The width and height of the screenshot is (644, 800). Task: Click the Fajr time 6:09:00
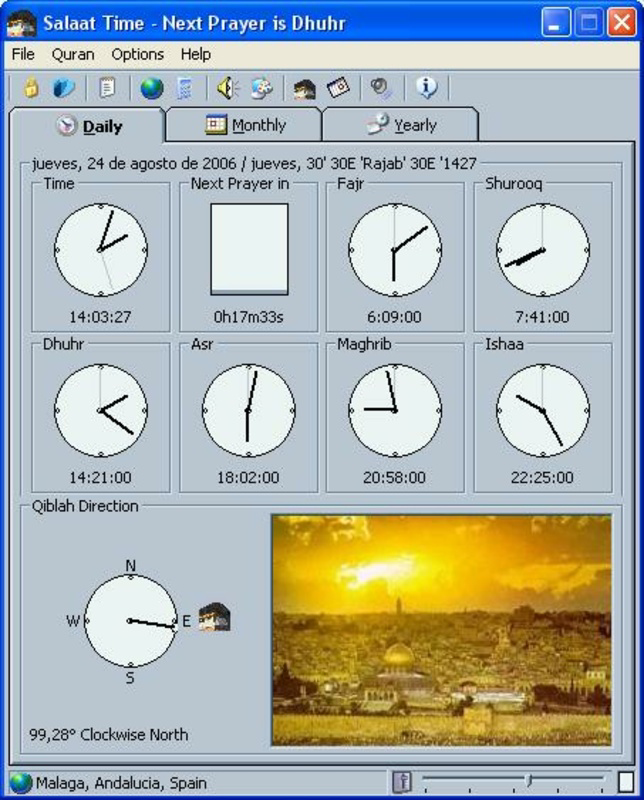(394, 317)
